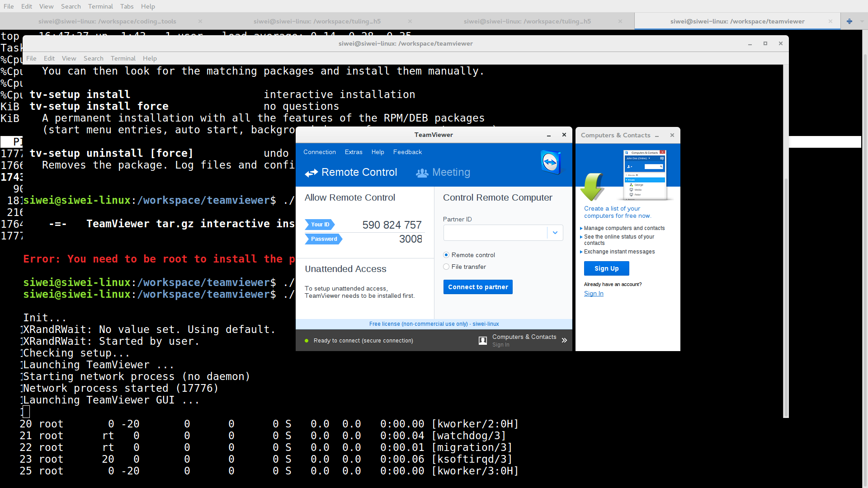Minimize the Computers & Contacts panel

tap(657, 136)
